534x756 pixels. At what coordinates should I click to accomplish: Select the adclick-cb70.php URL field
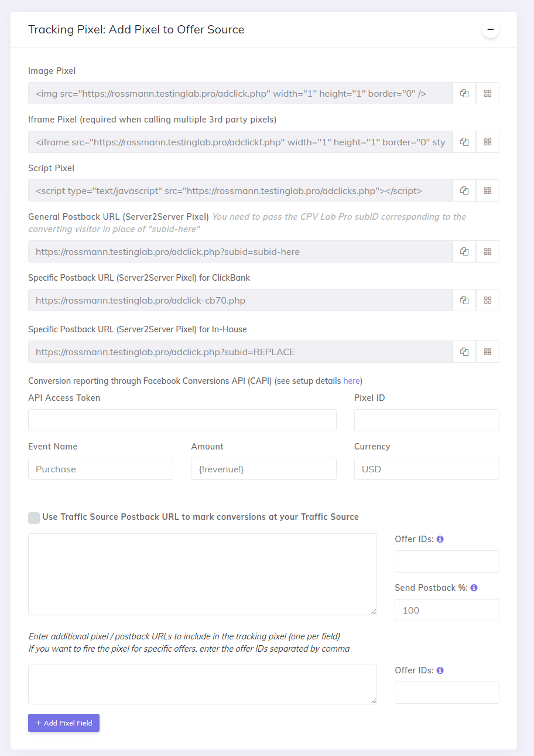click(x=241, y=300)
